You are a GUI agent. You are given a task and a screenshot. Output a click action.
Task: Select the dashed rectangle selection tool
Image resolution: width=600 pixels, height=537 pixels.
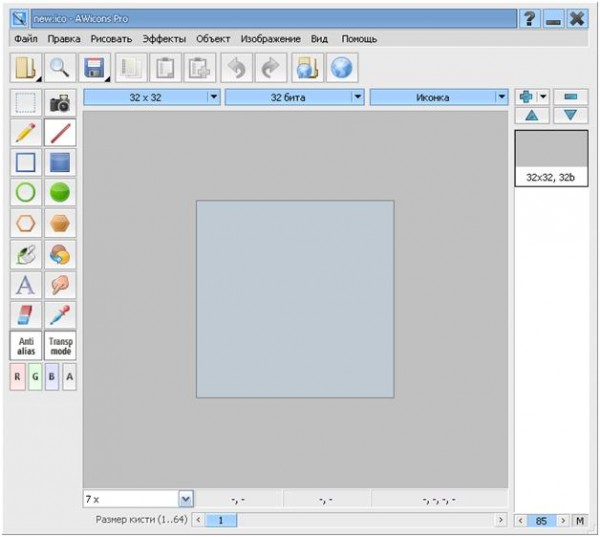coord(26,103)
